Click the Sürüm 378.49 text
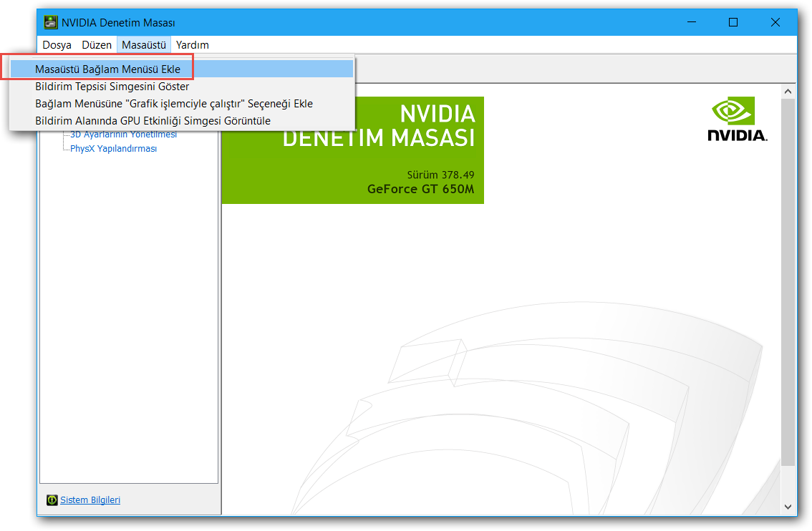Viewport: 812px width, 531px height. pos(440,175)
